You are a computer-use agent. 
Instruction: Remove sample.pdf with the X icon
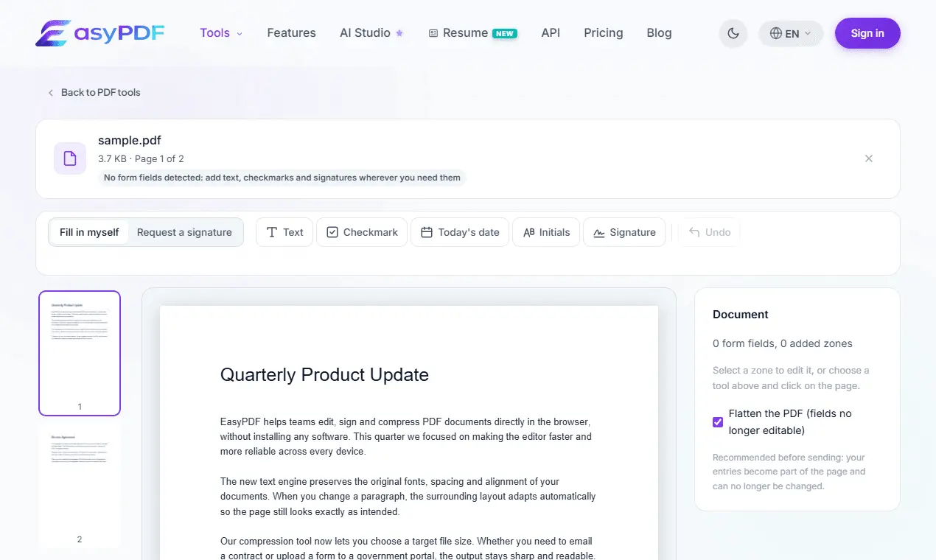pos(869,158)
